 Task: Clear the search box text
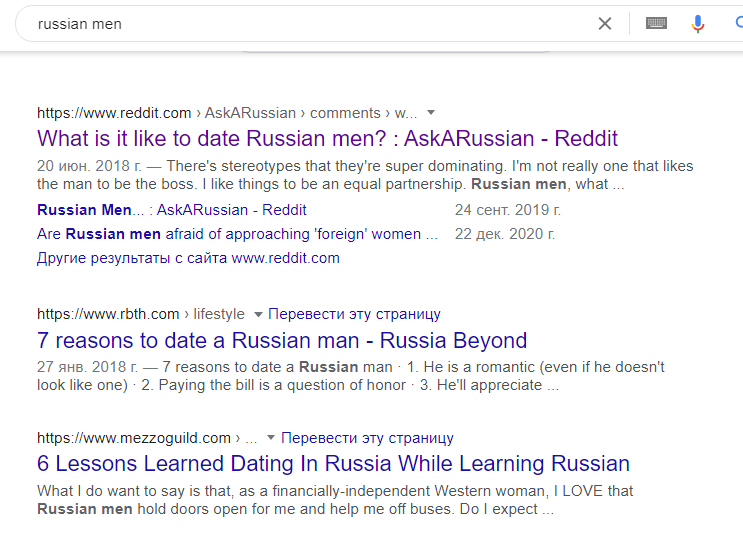click(x=604, y=24)
